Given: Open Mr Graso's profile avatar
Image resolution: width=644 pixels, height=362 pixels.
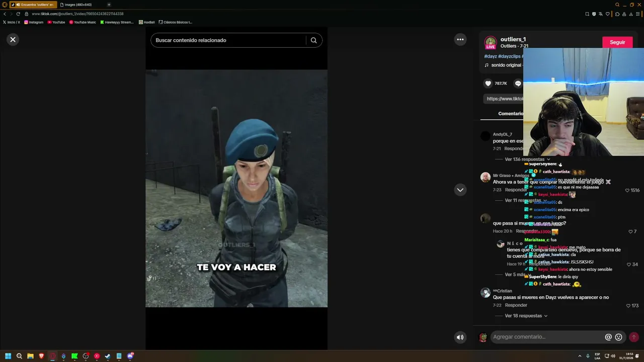Looking at the screenshot, I should coord(485,177).
